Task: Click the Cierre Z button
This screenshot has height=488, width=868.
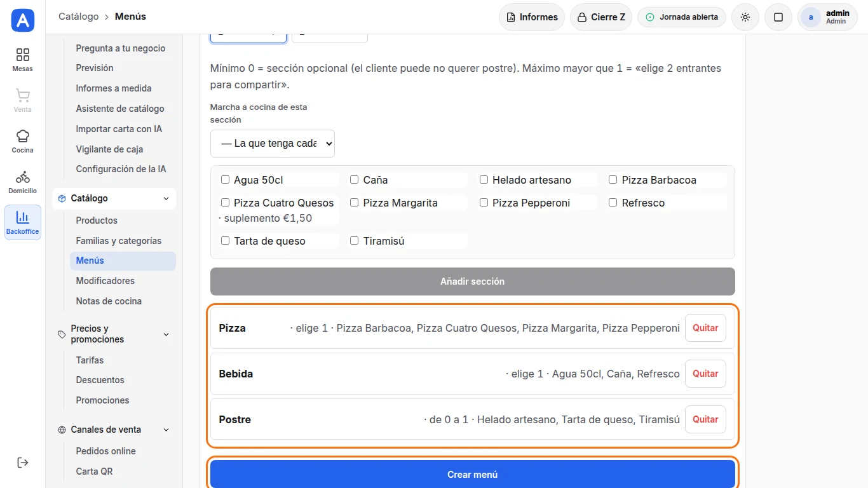Action: click(601, 17)
